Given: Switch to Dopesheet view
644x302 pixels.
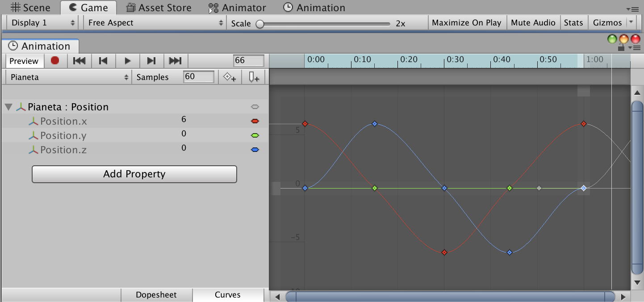Looking at the screenshot, I should tap(156, 295).
